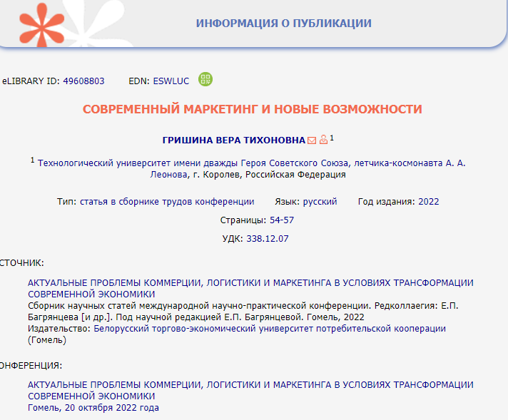Viewport: 508px width, 420px height.
Task: Click language value русский
Action: (320, 202)
